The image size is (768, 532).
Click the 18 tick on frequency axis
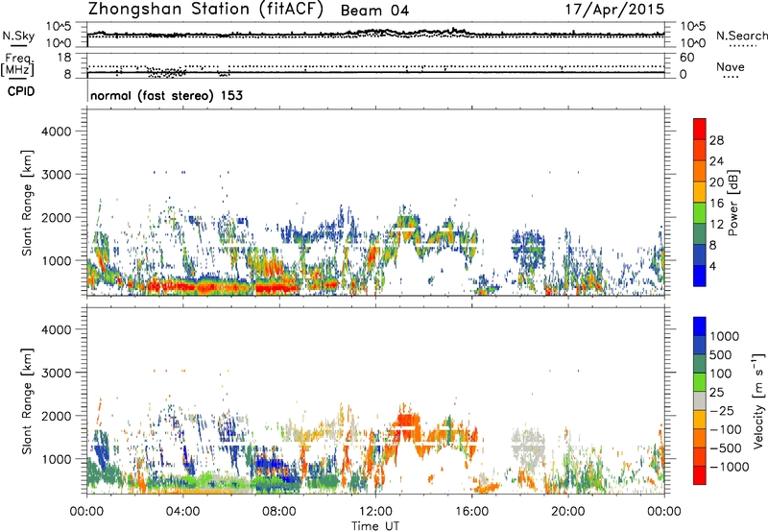(x=64, y=58)
